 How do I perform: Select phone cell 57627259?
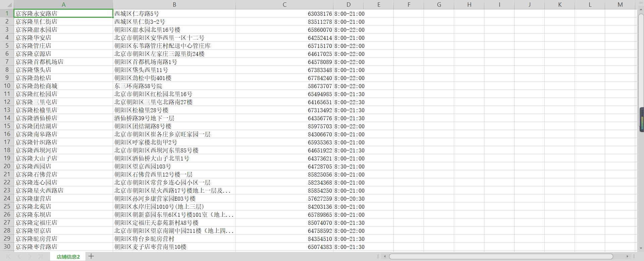[x=284, y=198]
